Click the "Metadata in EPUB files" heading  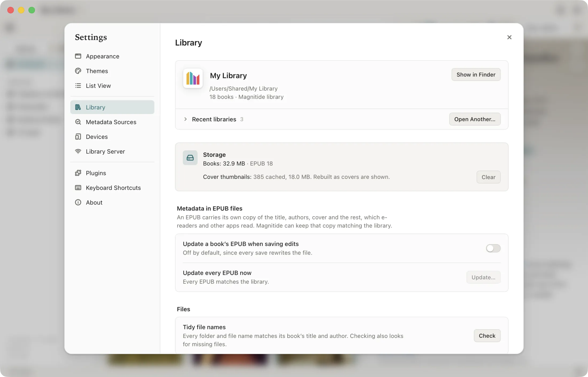pos(210,208)
